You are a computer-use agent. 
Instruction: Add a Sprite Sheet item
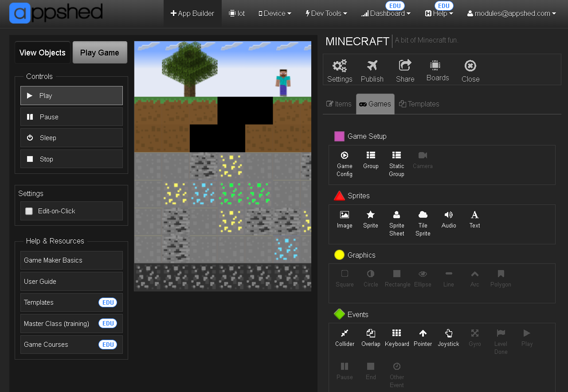[x=396, y=223]
